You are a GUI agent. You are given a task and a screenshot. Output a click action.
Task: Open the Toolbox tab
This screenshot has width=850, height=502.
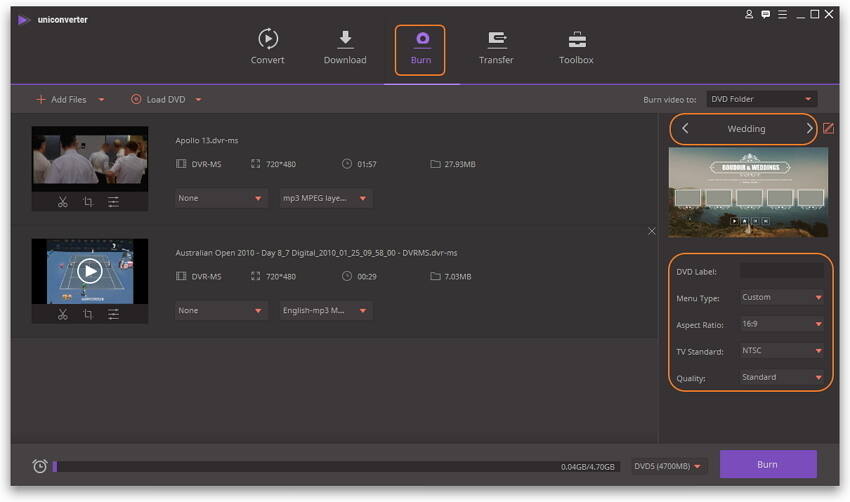pyautogui.click(x=576, y=47)
